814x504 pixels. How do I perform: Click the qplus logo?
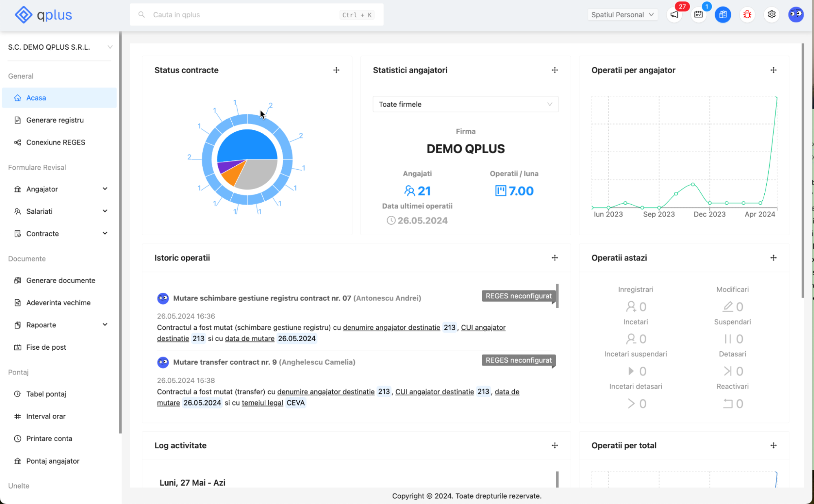(x=43, y=15)
